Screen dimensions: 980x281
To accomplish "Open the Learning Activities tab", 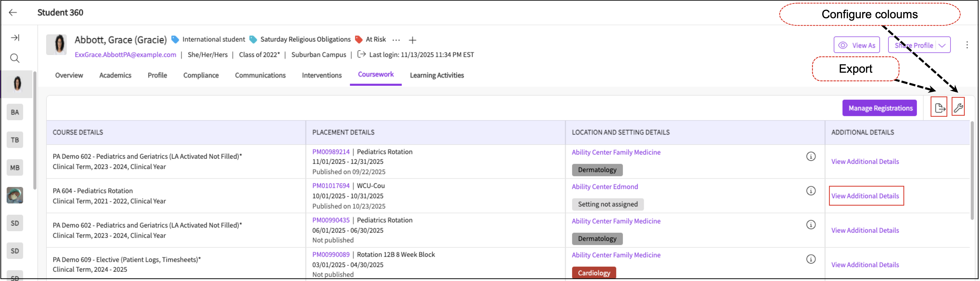I will [437, 76].
